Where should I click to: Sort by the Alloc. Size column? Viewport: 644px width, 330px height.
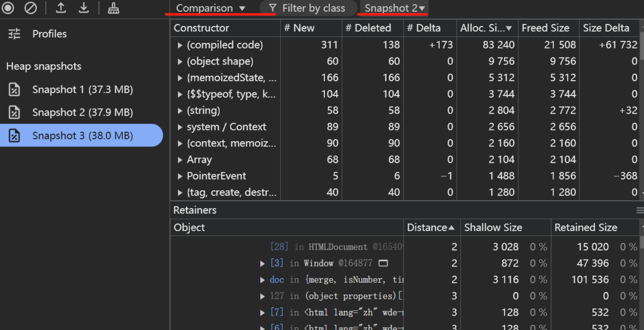pyautogui.click(x=487, y=28)
